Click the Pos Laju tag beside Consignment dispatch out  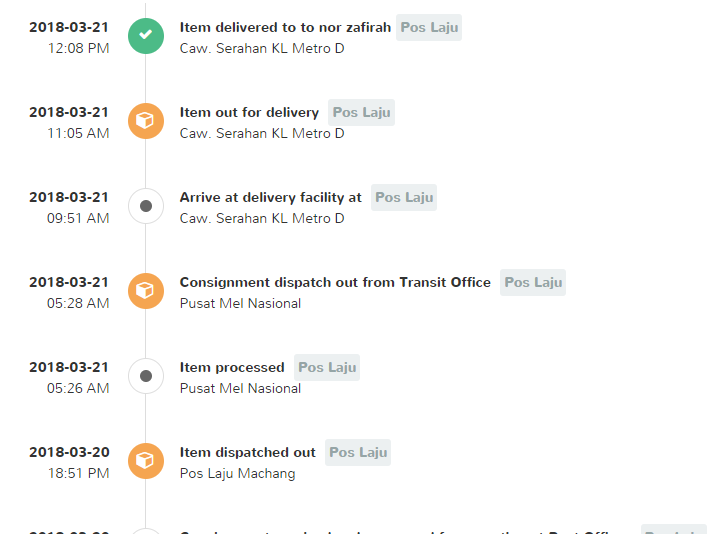tap(533, 282)
